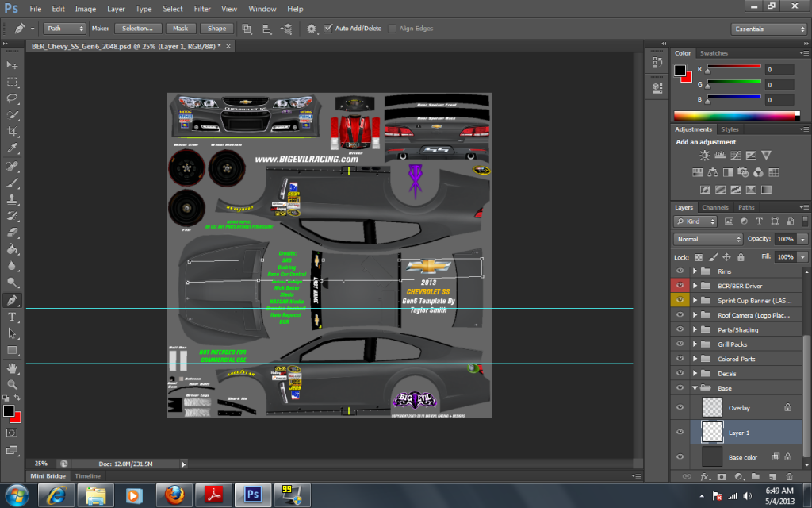Image resolution: width=812 pixels, height=508 pixels.
Task: Open the Fill slider dropdown arrow
Action: coord(802,256)
